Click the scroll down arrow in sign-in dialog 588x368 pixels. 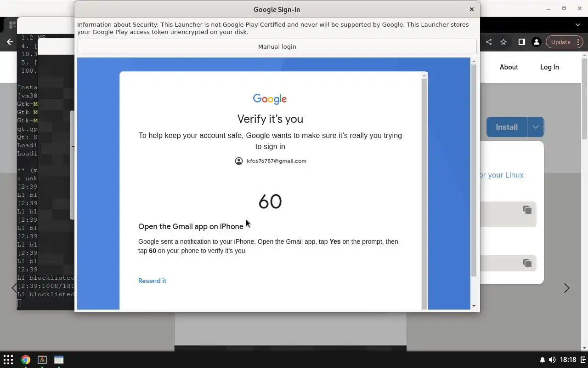(x=474, y=306)
